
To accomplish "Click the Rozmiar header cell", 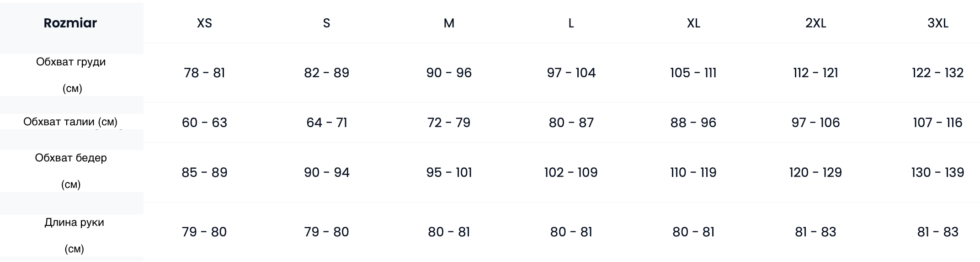I will [x=70, y=23].
